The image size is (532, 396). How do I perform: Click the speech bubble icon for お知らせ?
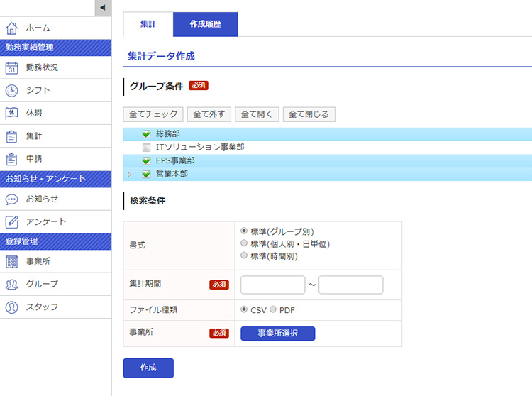coord(11,199)
